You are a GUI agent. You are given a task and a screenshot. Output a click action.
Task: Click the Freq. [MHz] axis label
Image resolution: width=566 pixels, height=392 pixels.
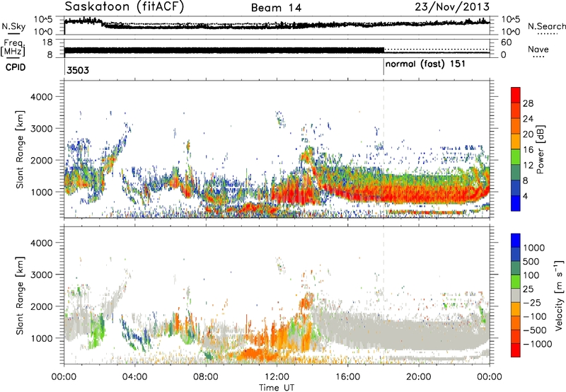pyautogui.click(x=13, y=48)
